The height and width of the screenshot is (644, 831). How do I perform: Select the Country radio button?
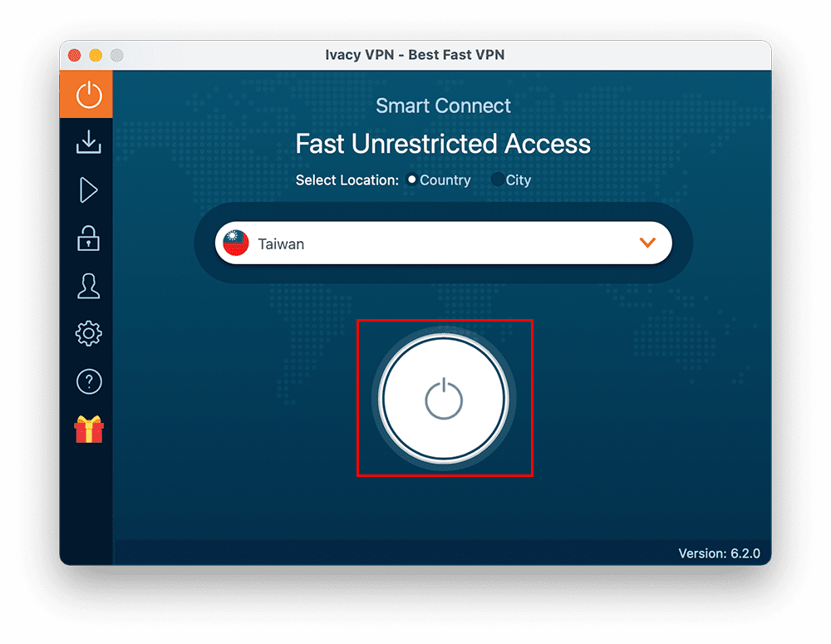412,179
